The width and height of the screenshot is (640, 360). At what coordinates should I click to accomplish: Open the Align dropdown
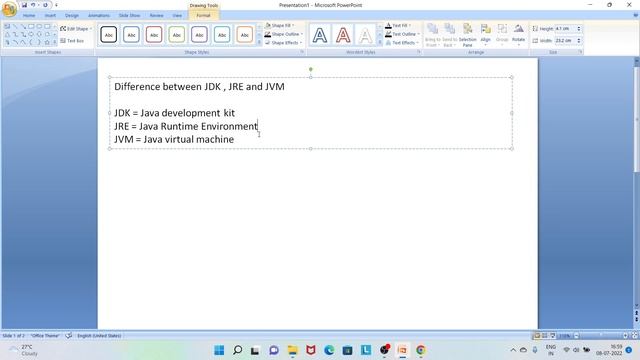(485, 35)
